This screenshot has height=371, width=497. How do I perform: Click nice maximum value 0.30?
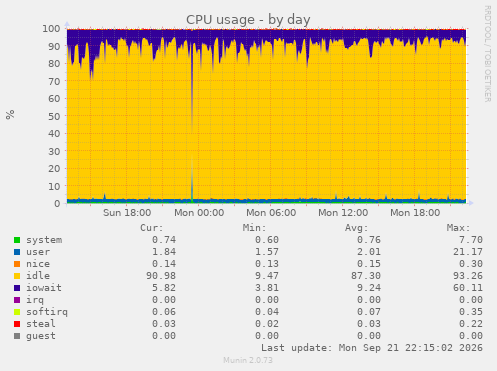coord(471,264)
